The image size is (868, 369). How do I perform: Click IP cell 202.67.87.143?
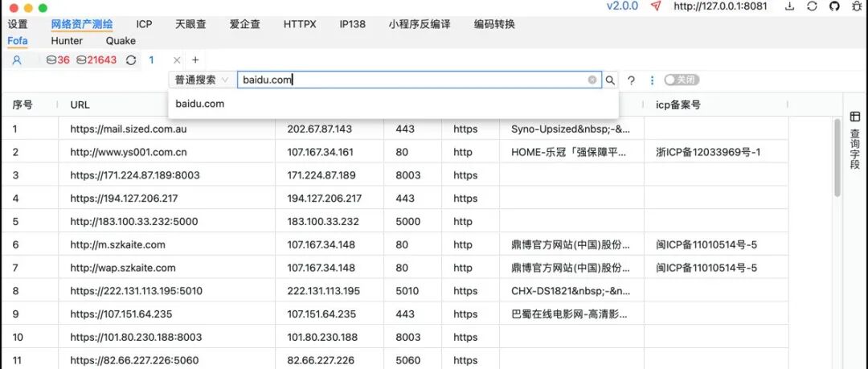coord(319,129)
